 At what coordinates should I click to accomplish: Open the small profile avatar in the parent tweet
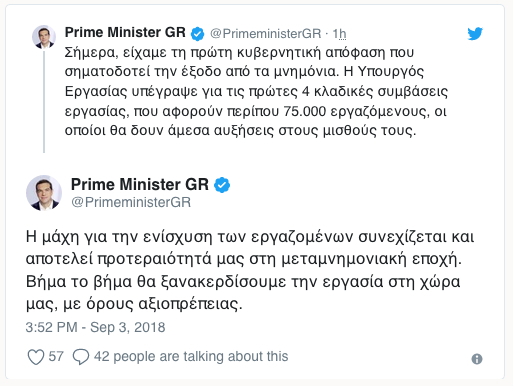[x=44, y=37]
